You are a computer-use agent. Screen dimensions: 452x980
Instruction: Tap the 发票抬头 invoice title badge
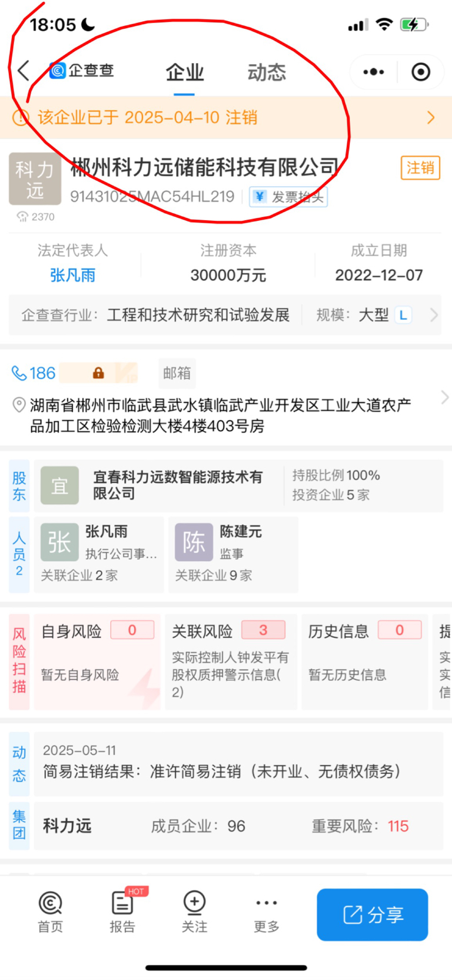pyautogui.click(x=288, y=197)
